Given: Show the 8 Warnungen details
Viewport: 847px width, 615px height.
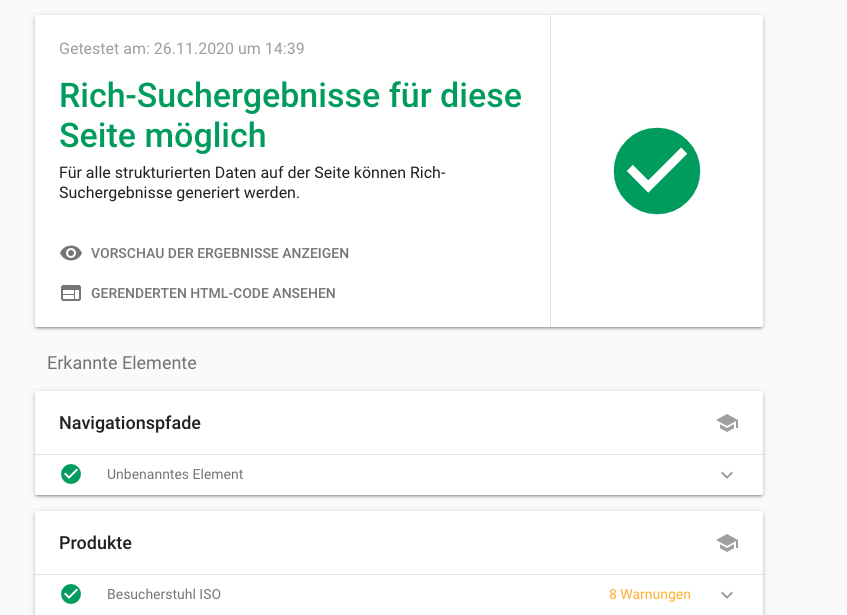Looking at the screenshot, I should pyautogui.click(x=649, y=594).
